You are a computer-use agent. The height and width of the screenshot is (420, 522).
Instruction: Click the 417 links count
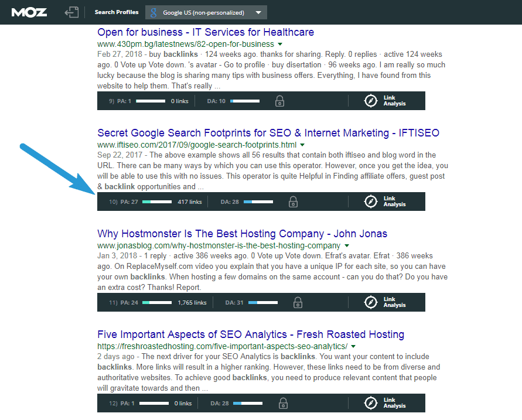pyautogui.click(x=190, y=202)
